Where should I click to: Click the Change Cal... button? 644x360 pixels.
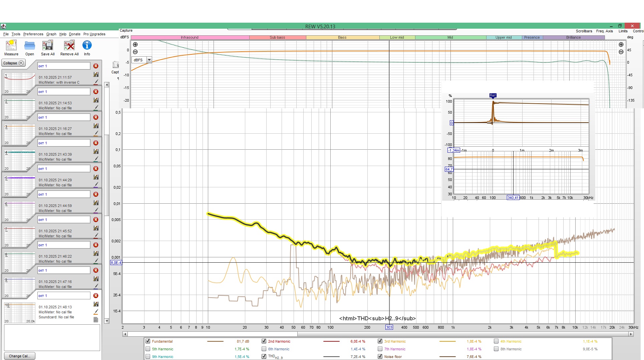[19, 356]
